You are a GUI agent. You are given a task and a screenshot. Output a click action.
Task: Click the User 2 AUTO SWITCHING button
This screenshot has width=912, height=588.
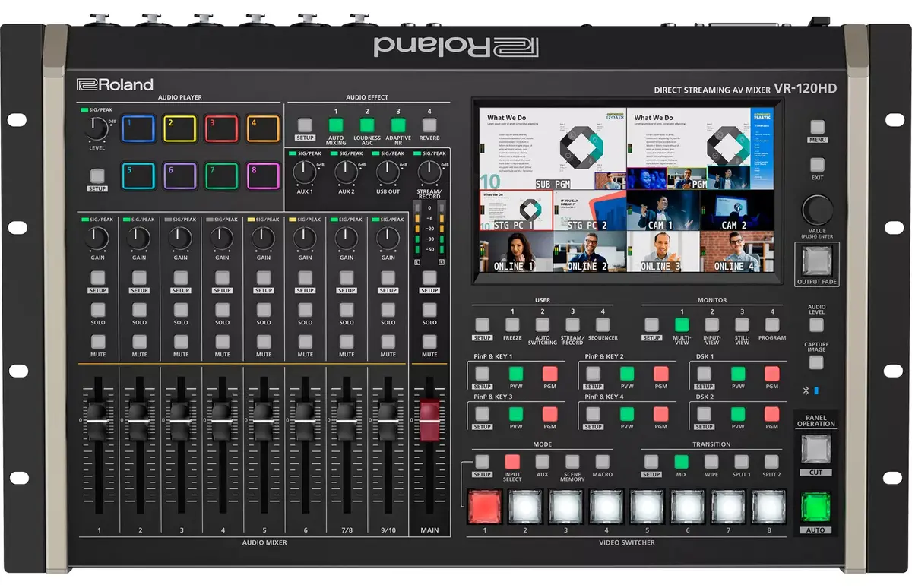pyautogui.click(x=543, y=324)
